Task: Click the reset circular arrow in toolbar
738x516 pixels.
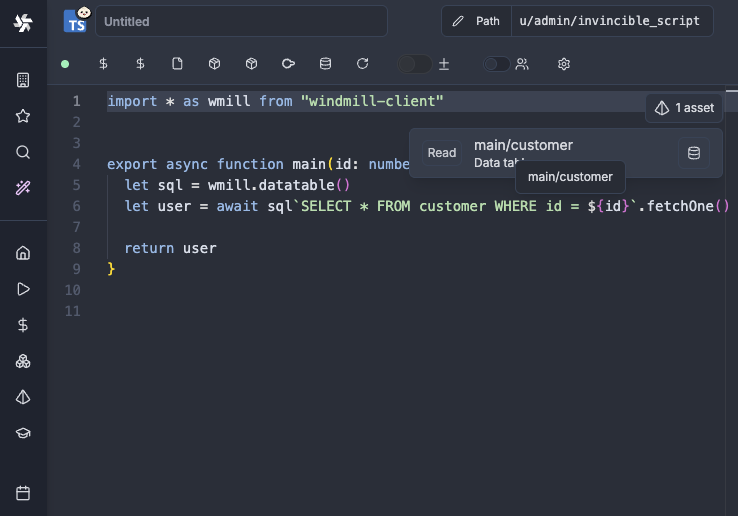Action: [x=363, y=64]
